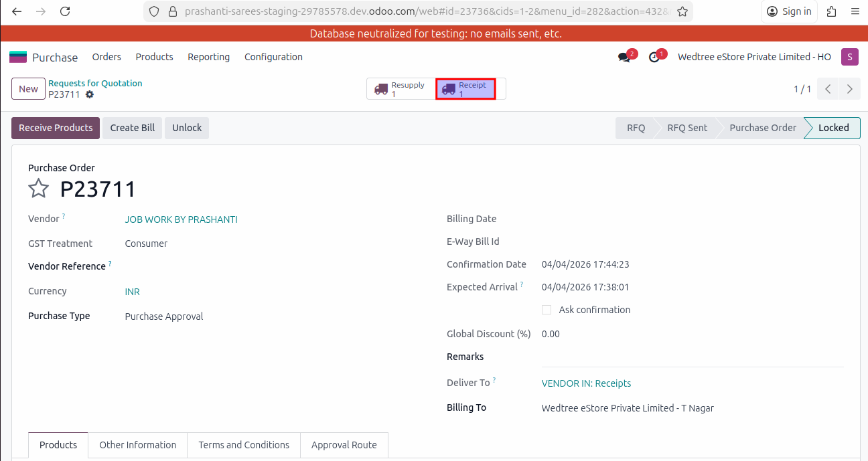Reload the page

[65, 11]
